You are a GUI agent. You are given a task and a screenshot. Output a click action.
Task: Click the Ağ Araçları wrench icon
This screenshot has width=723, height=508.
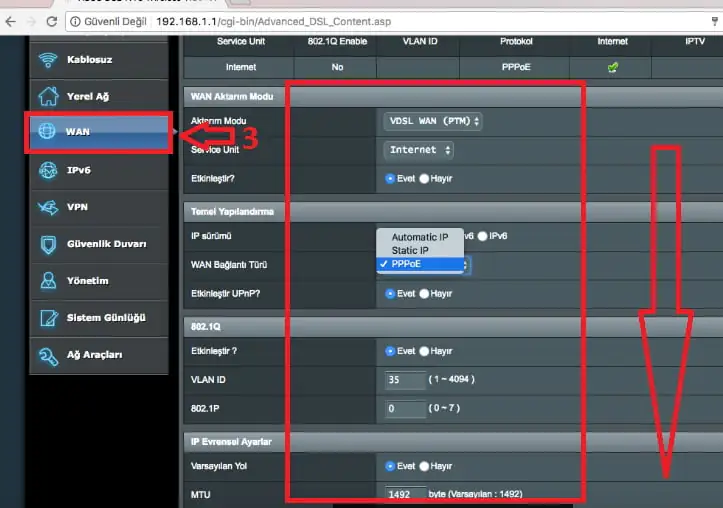(x=48, y=355)
